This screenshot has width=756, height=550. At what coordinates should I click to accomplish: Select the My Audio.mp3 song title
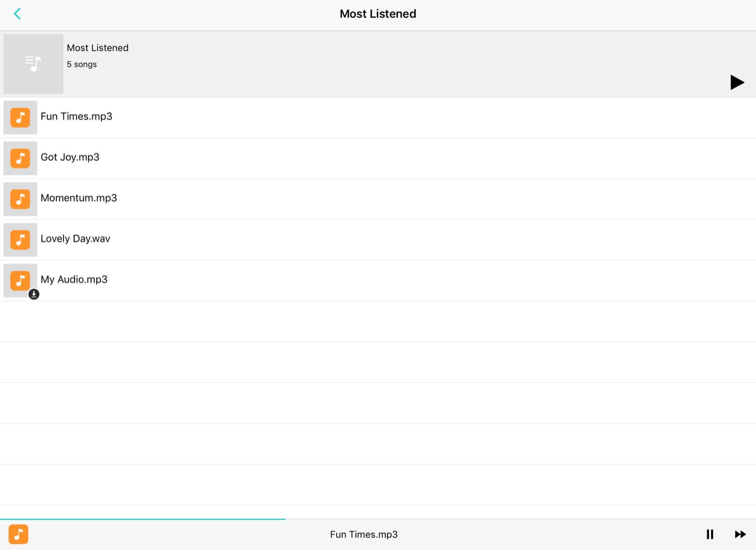(74, 280)
